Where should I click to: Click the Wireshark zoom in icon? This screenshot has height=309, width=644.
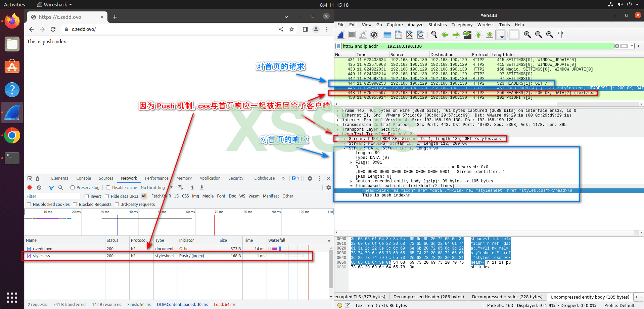coord(527,35)
